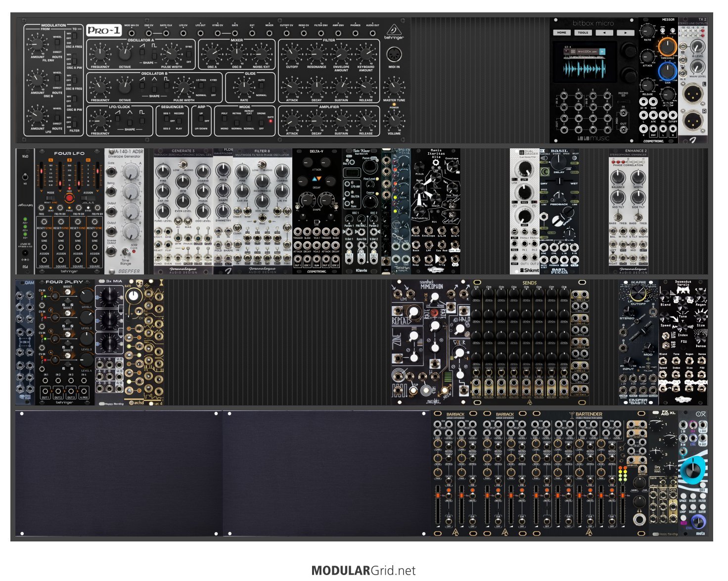Click the upper encoder knob on bitbox micro
Screen dimensions: 728x581
pos(629,51)
